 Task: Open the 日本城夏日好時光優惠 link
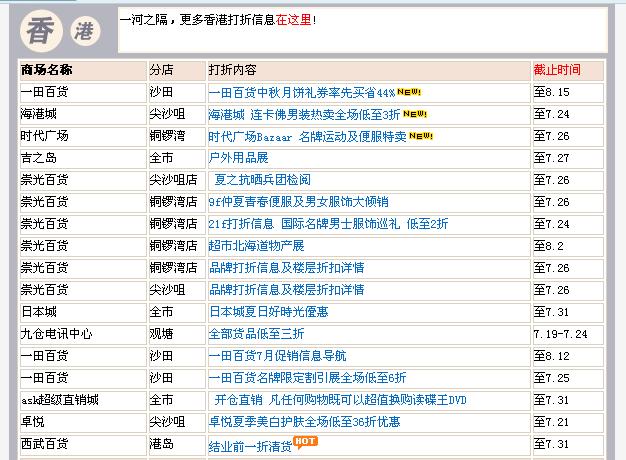[269, 312]
